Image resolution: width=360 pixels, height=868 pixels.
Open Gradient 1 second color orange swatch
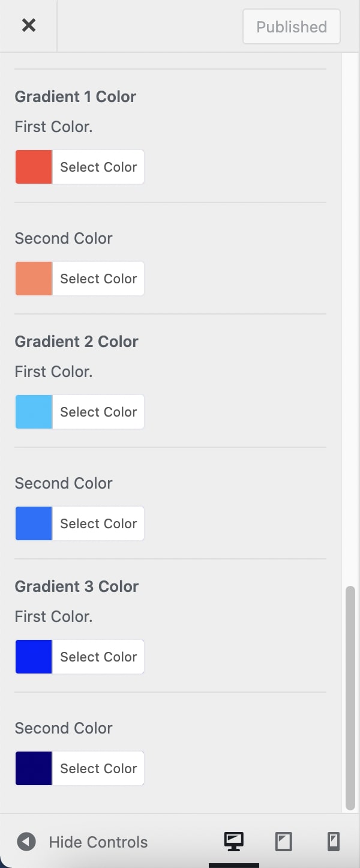(34, 279)
